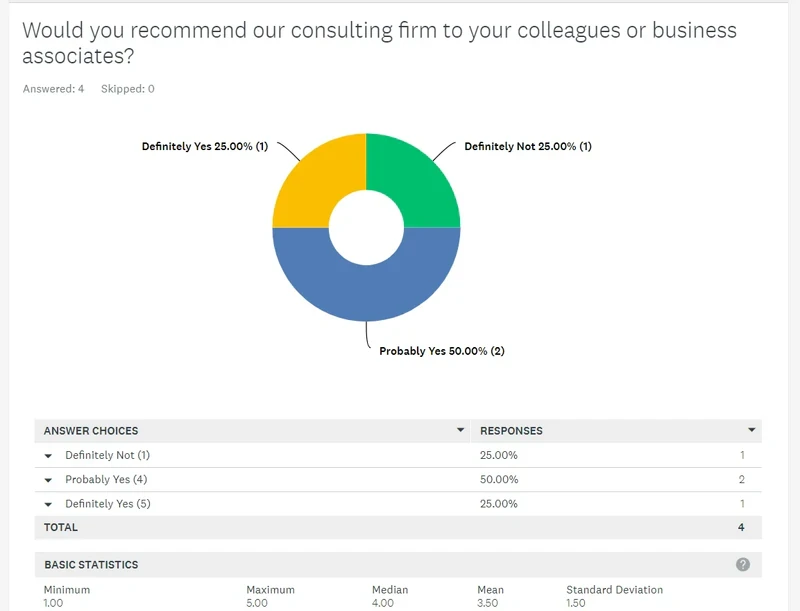
Task: Expand the Definitely Yes (5) row arrow
Action: 48,504
